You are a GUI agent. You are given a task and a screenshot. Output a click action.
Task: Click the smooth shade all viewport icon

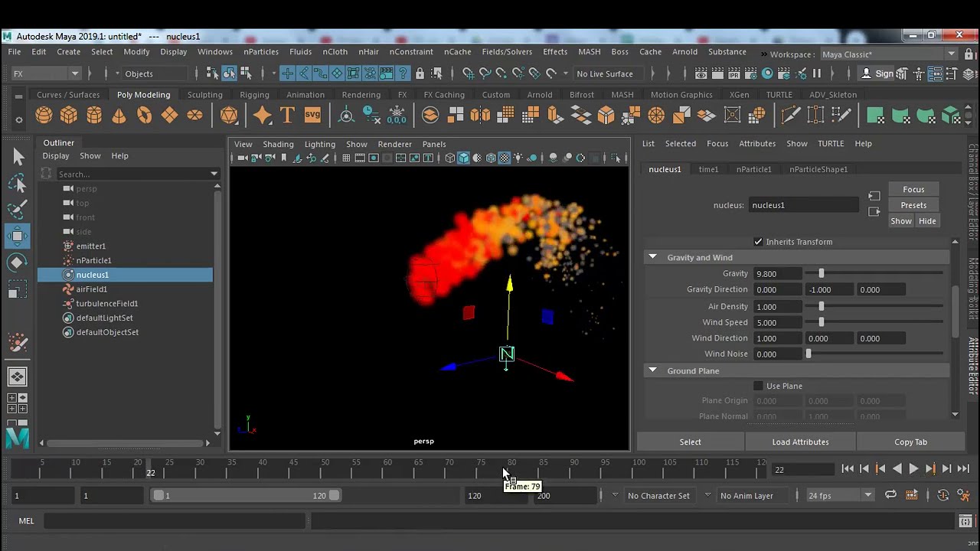[463, 158]
